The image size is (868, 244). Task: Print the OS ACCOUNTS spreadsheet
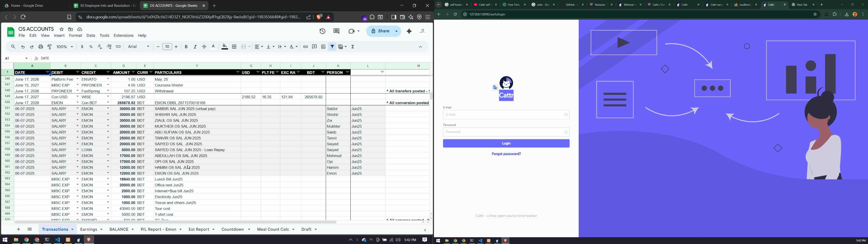(41, 47)
